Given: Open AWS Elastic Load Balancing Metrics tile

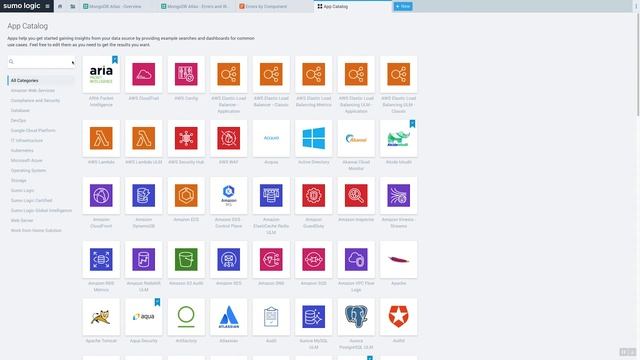Looking at the screenshot, I should point(313,74).
